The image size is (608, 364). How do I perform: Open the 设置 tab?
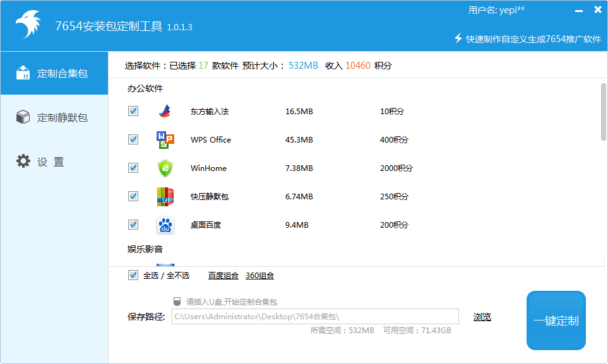[x=54, y=161]
